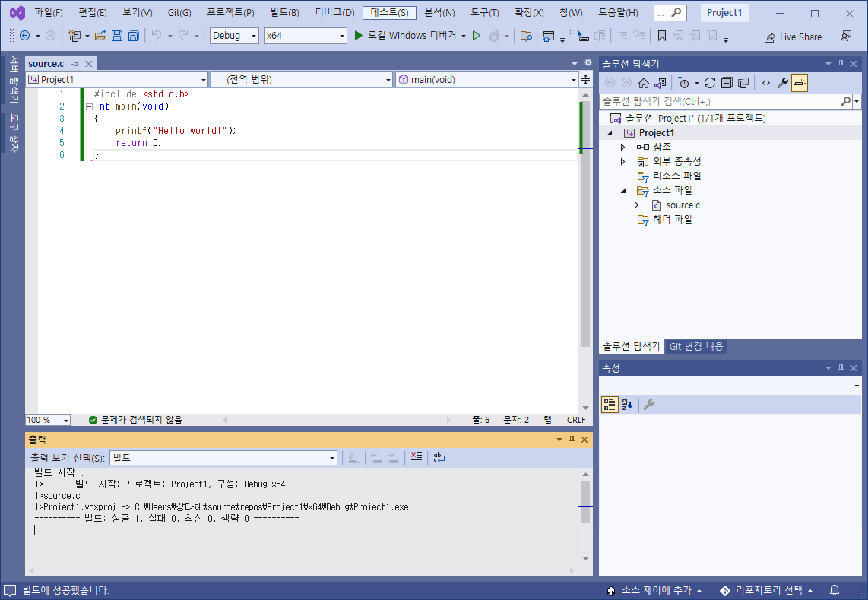Click 소스 제어에 추가 in status bar
Image resolution: width=868 pixels, height=600 pixels.
click(x=655, y=591)
